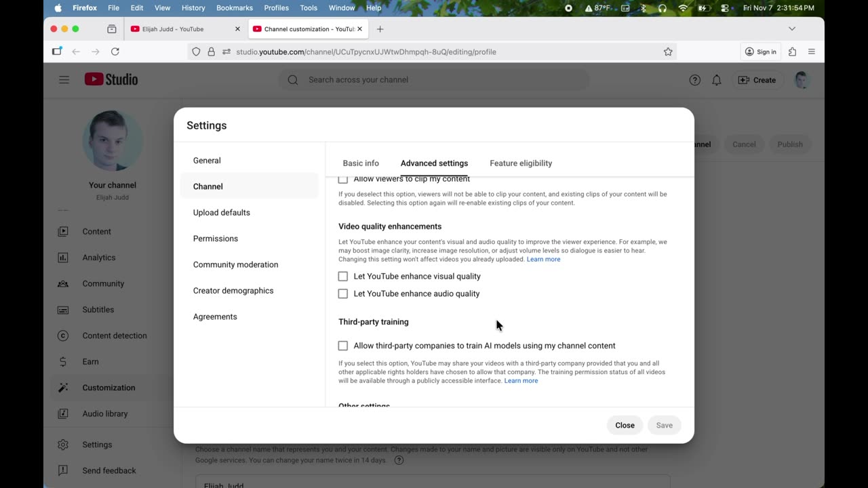The height and width of the screenshot is (488, 868).
Task: Open Creator demographics settings section
Action: [250, 291]
